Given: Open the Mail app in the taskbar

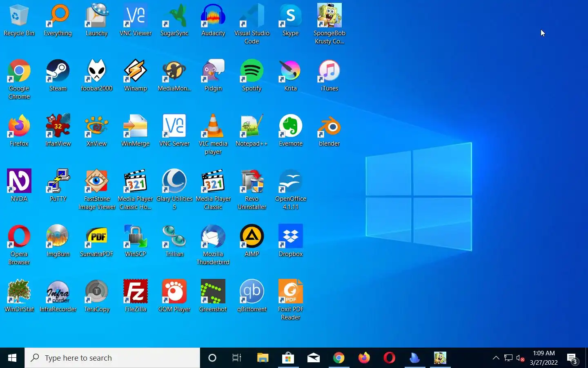Looking at the screenshot, I should 314,358.
